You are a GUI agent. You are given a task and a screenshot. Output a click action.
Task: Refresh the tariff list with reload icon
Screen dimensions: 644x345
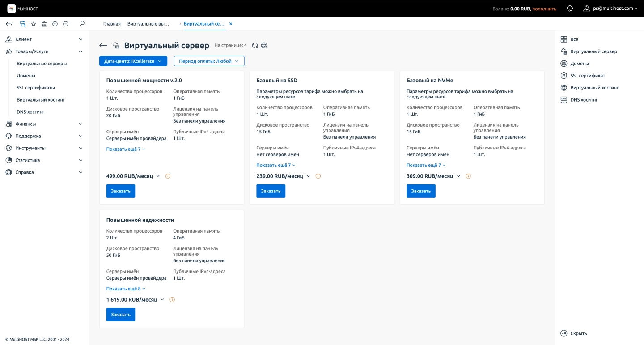pyautogui.click(x=255, y=45)
